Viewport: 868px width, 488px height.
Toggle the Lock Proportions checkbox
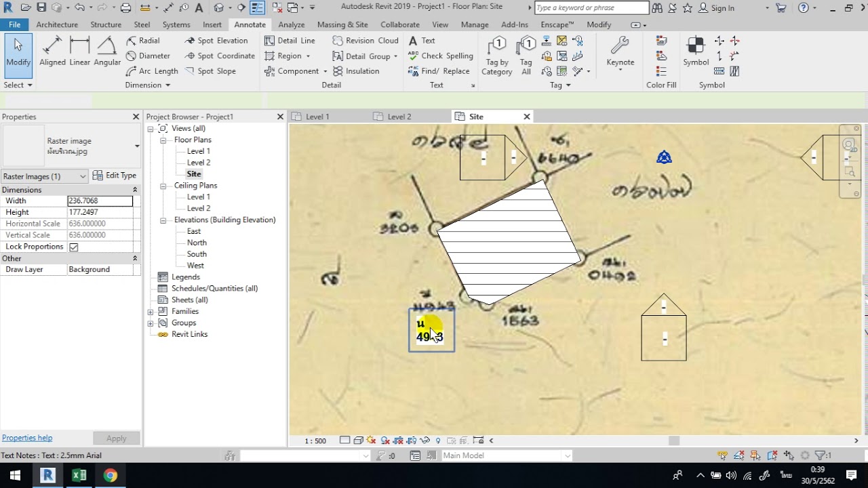pos(73,247)
